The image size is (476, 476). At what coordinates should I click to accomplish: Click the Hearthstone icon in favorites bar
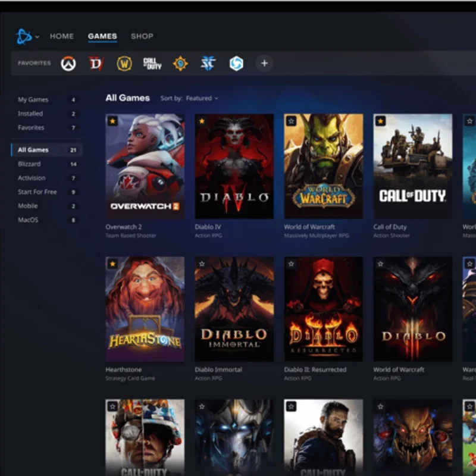point(180,64)
